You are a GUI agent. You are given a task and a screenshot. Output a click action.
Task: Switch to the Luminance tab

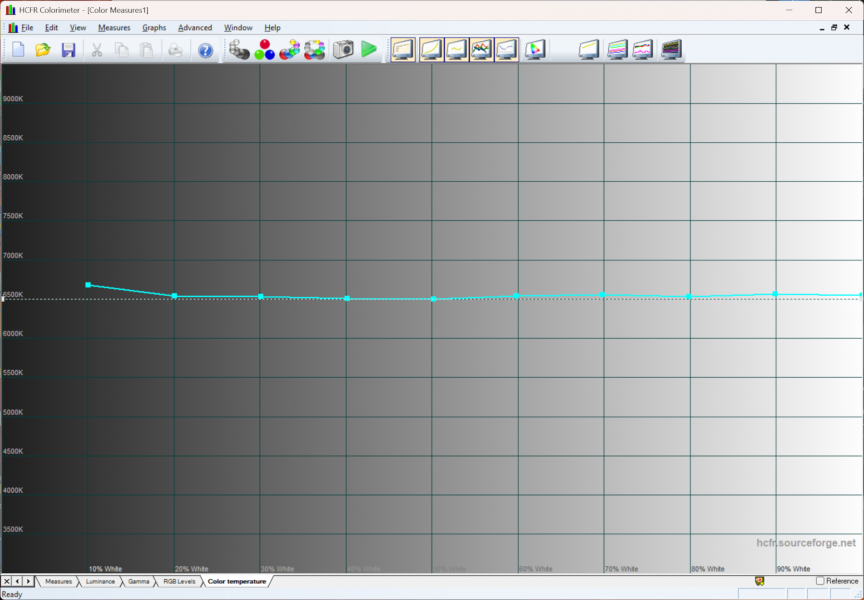click(x=100, y=581)
